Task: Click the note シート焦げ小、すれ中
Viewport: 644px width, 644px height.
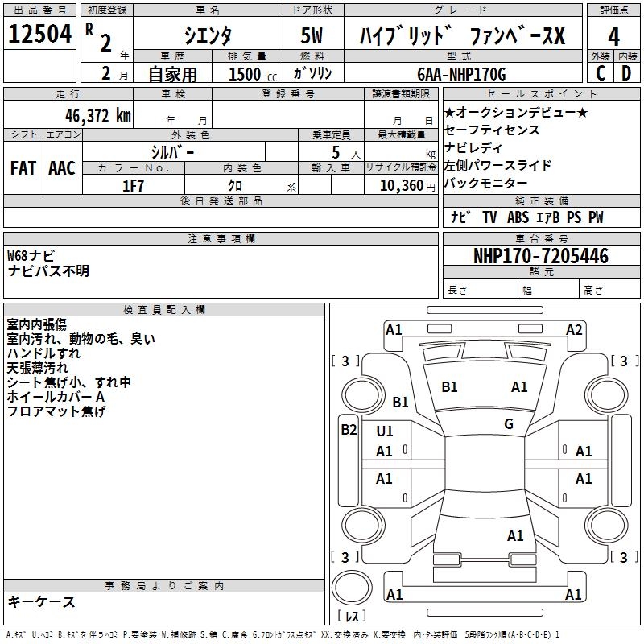Action: (x=68, y=382)
